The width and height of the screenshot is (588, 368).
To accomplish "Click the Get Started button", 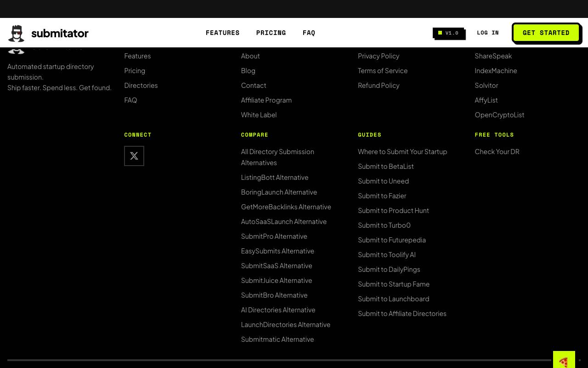I will pyautogui.click(x=546, y=33).
